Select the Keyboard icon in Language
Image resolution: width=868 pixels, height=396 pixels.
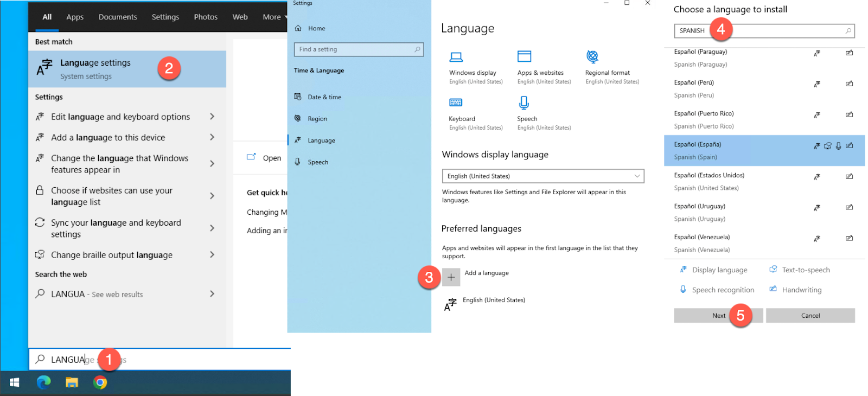click(x=456, y=103)
